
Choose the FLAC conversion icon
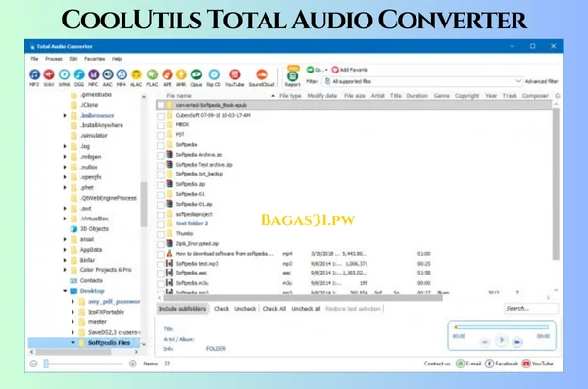152,74
